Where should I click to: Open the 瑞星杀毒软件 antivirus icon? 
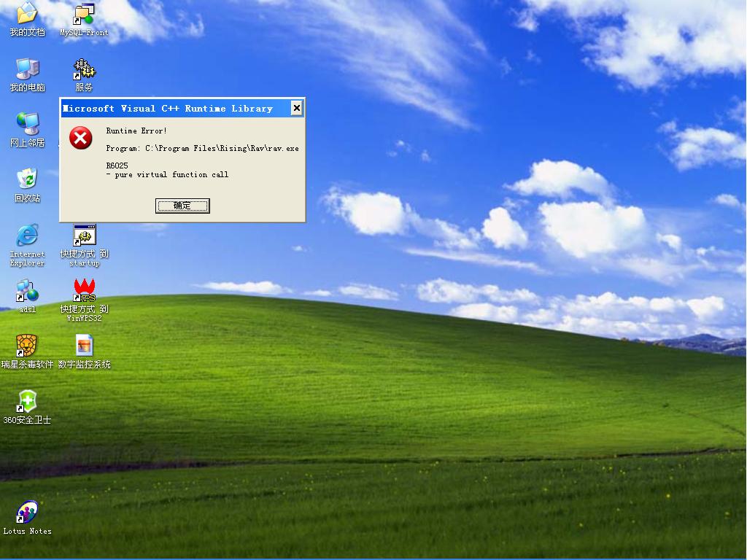point(27,346)
